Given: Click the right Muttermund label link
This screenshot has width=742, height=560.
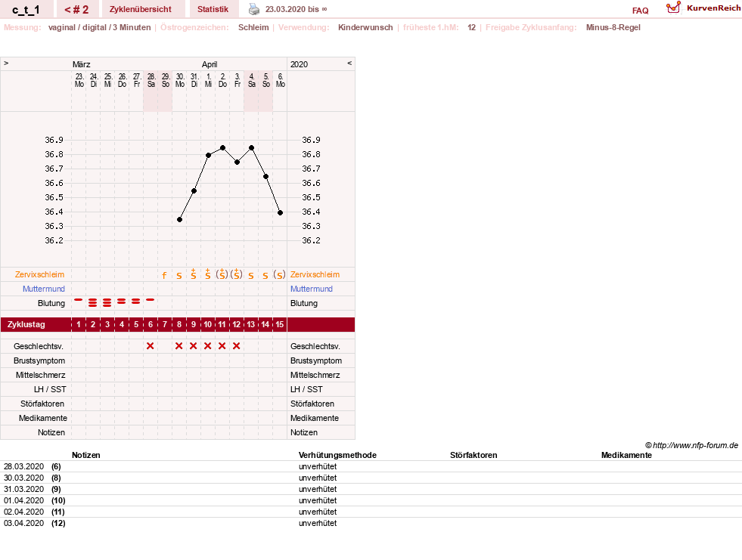Looking at the screenshot, I should tap(312, 289).
